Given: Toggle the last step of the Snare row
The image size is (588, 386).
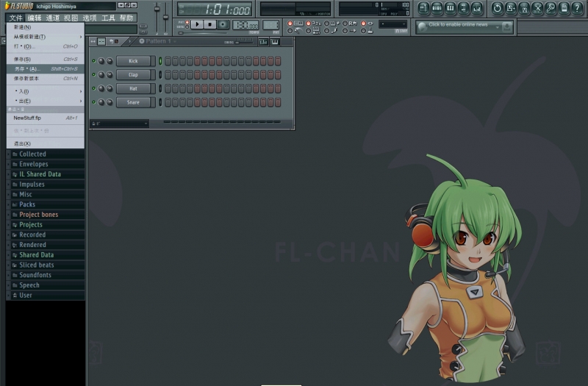Looking at the screenshot, I should 278,102.
